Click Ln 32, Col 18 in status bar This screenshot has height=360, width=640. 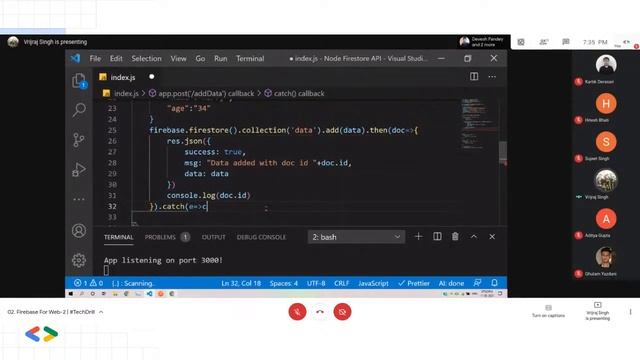point(241,283)
